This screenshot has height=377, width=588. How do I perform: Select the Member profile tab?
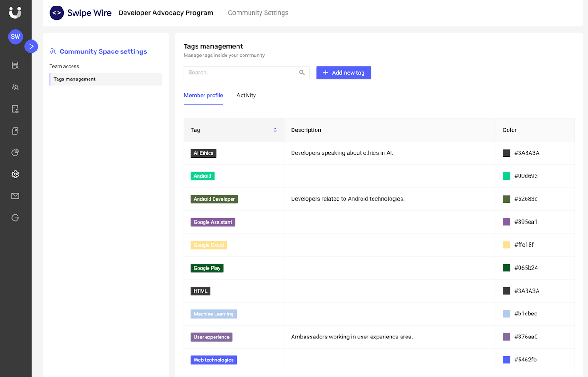tap(204, 96)
